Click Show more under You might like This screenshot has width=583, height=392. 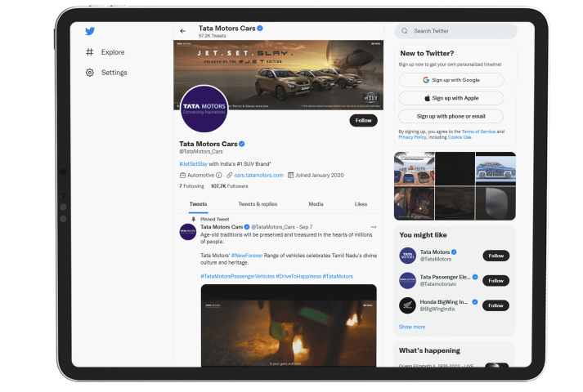coord(412,327)
